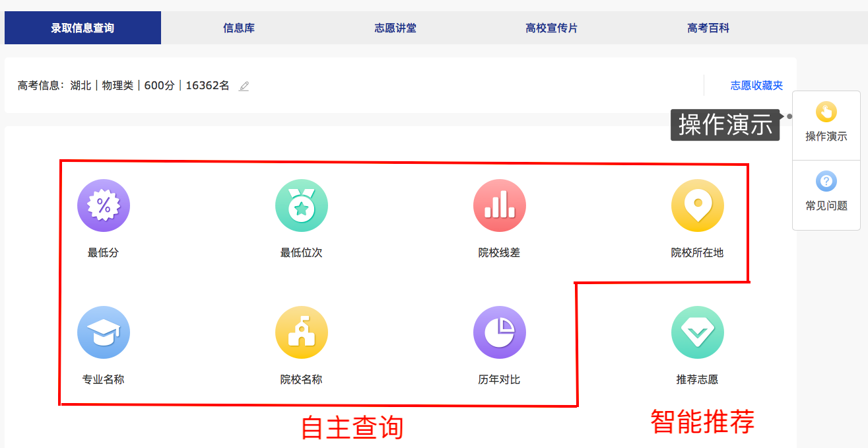The height and width of the screenshot is (448, 868).
Task: Click the purple 最低分 percent icon
Action: point(104,205)
